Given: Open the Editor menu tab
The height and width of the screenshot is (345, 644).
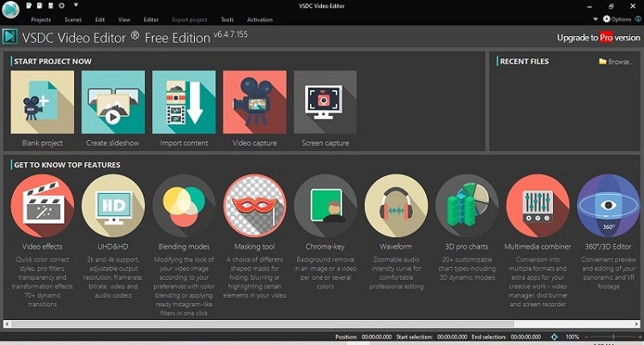Looking at the screenshot, I should tap(151, 20).
